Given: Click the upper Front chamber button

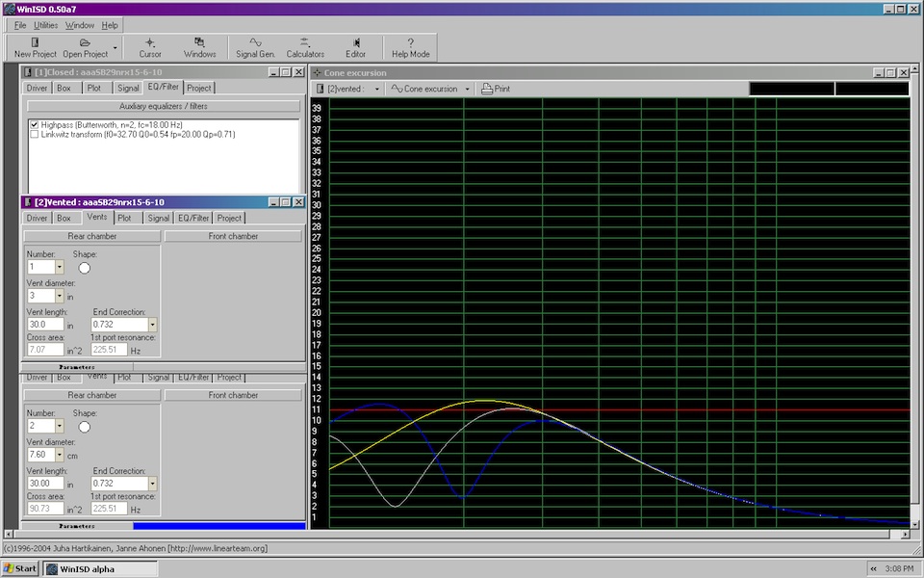Looking at the screenshot, I should pos(233,236).
